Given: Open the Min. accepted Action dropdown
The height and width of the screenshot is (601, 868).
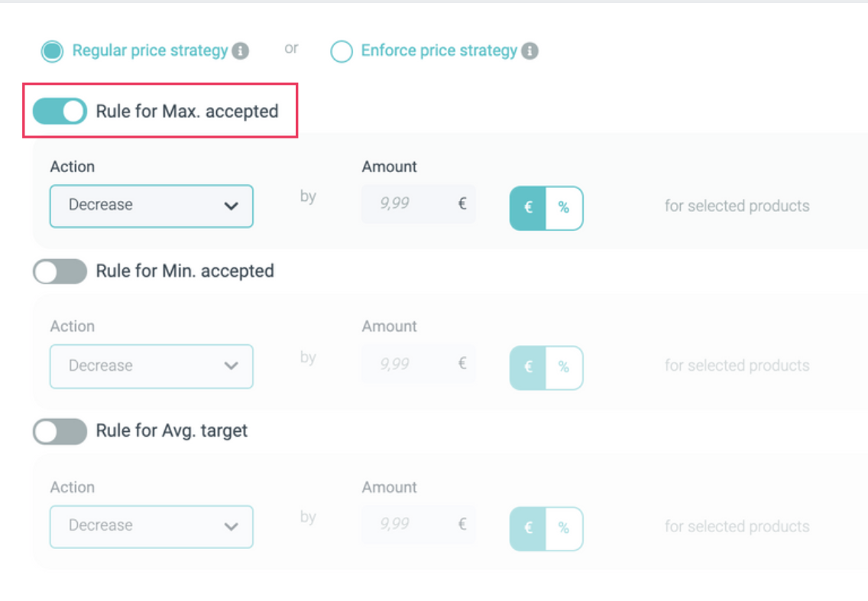Looking at the screenshot, I should click(151, 365).
